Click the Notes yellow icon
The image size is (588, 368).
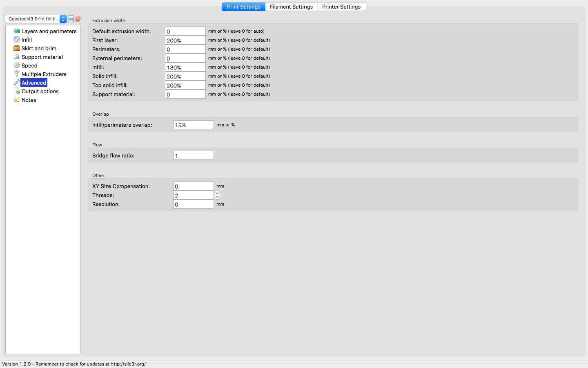17,100
